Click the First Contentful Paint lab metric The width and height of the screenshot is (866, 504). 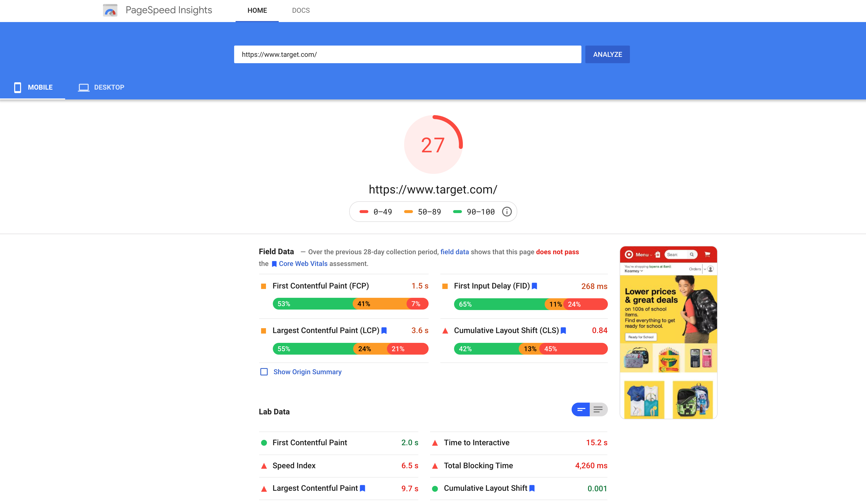pos(339,443)
